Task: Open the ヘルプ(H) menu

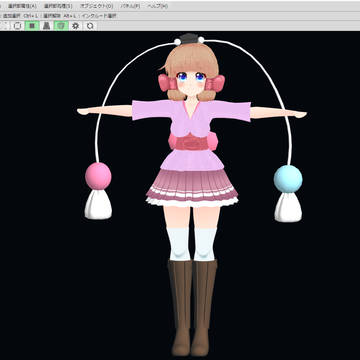Action: (157, 6)
